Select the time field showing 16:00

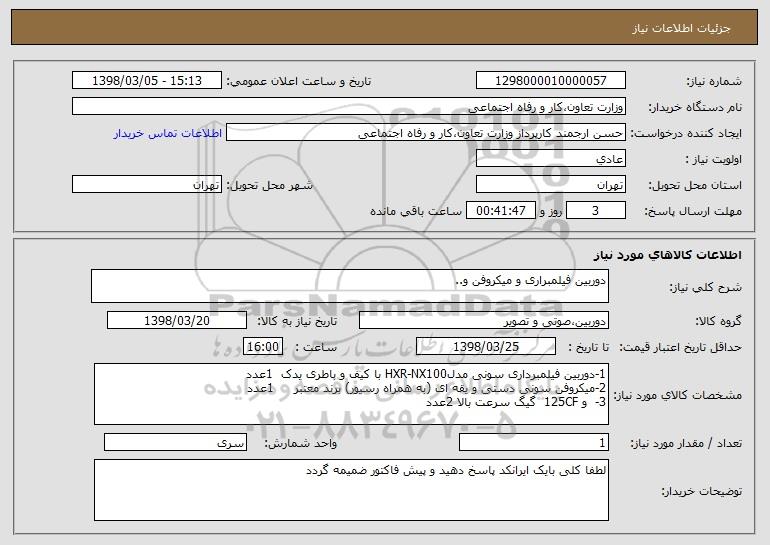point(263,347)
